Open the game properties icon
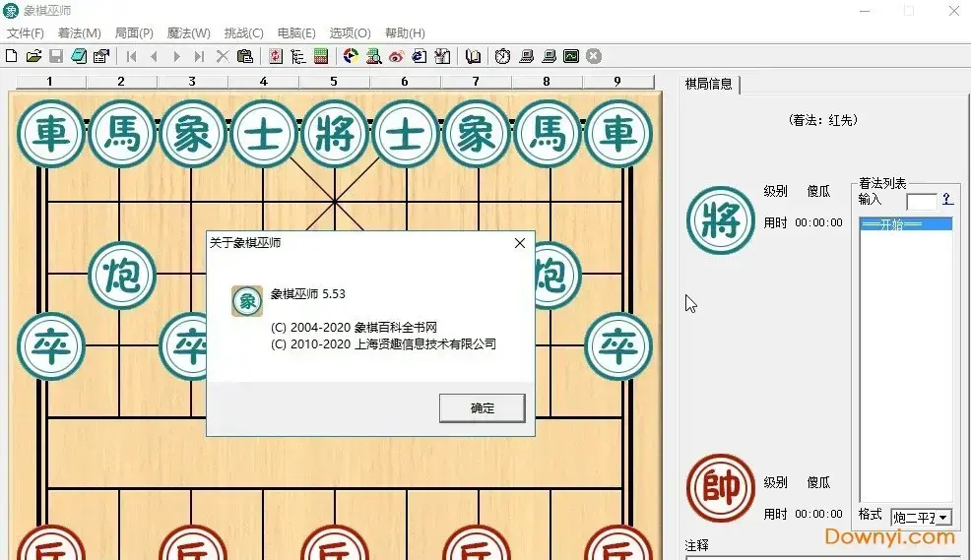971x560 pixels. pos(100,56)
